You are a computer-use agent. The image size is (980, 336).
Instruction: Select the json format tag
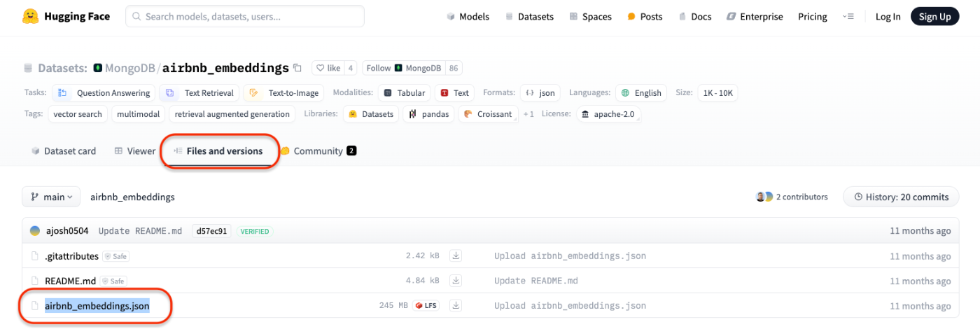[x=540, y=93]
